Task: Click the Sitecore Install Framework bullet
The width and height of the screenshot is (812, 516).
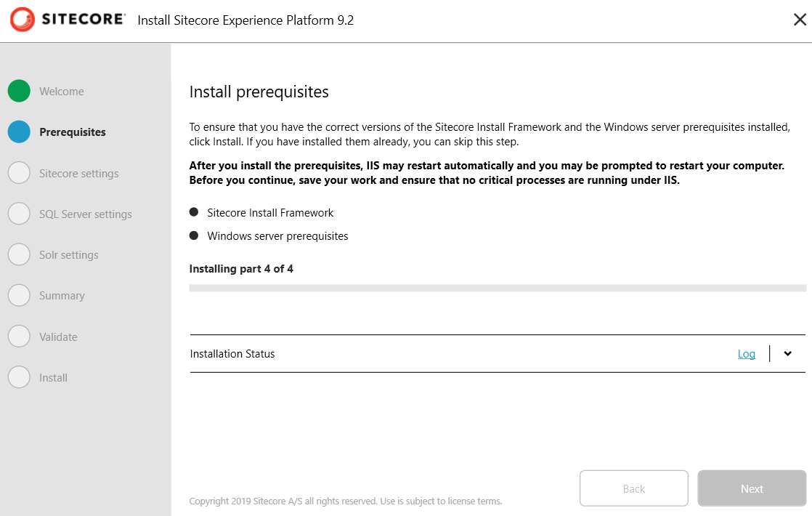Action: [x=194, y=212]
